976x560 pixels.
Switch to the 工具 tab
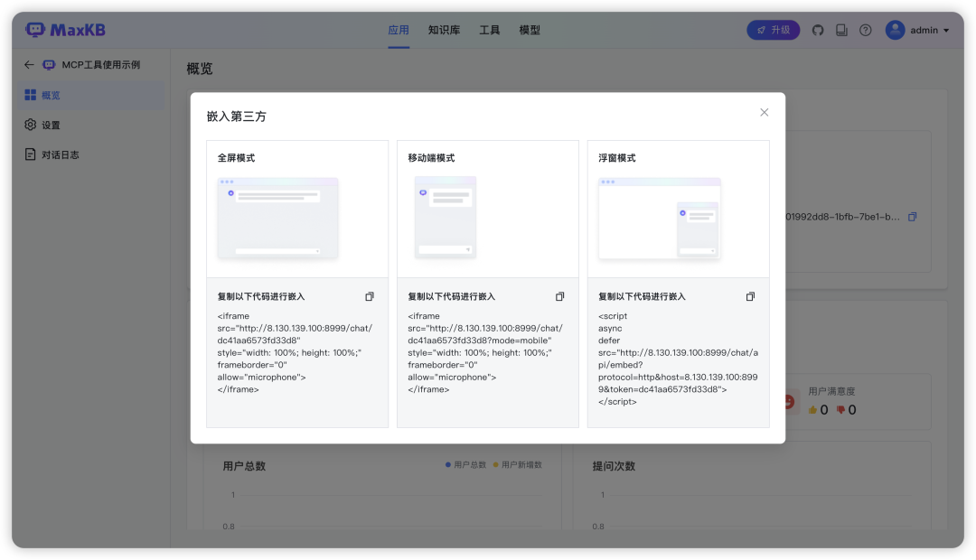[x=489, y=30]
